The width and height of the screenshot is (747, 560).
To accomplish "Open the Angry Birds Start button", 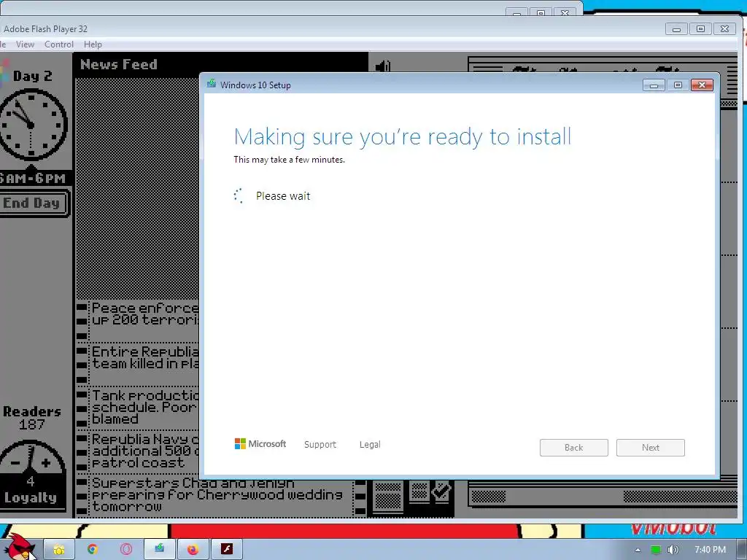I will tap(19, 547).
